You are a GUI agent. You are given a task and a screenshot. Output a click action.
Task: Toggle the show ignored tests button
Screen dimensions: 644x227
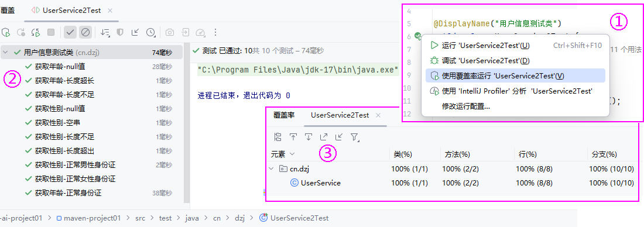(x=85, y=32)
